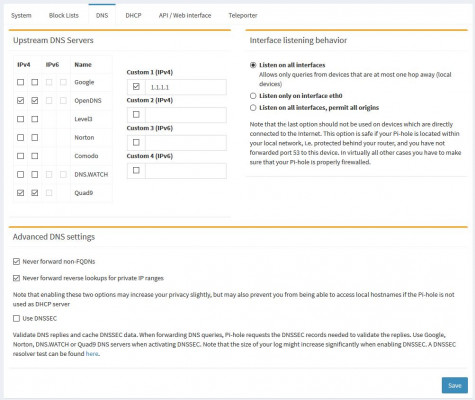Check Norton primary IPv4 checkbox
The image size is (475, 400).
point(21,137)
